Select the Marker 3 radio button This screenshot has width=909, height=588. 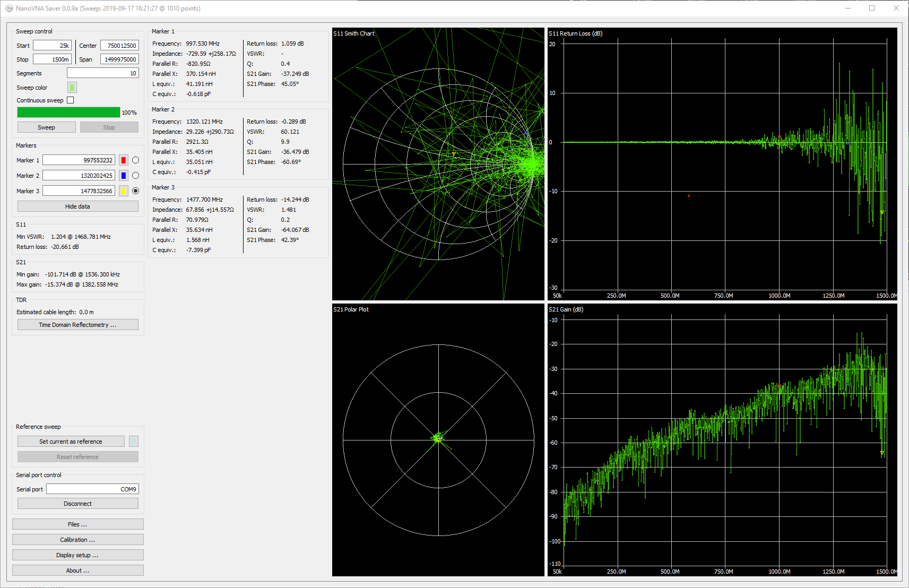pyautogui.click(x=136, y=191)
